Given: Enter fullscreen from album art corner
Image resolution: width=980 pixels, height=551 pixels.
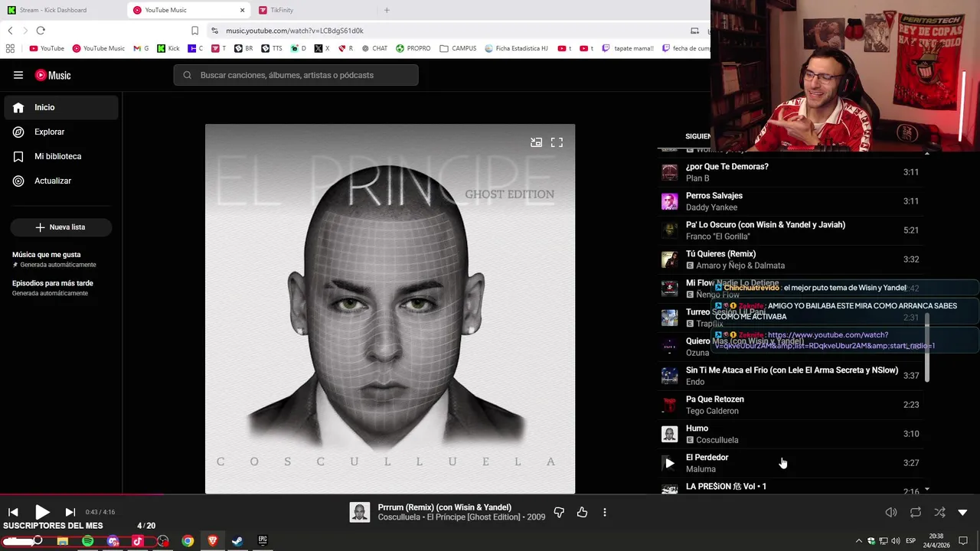Looking at the screenshot, I should pos(557,142).
